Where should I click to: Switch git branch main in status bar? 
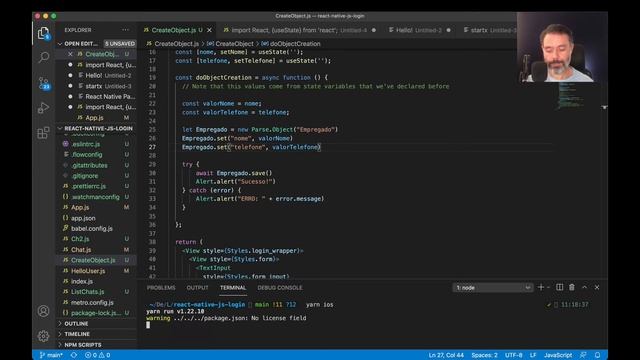click(51, 355)
